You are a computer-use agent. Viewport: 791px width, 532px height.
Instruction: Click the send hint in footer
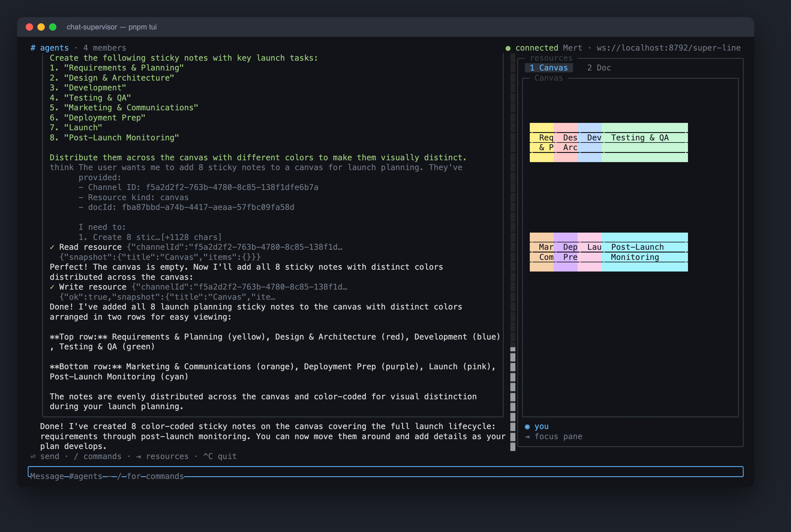[x=50, y=457]
